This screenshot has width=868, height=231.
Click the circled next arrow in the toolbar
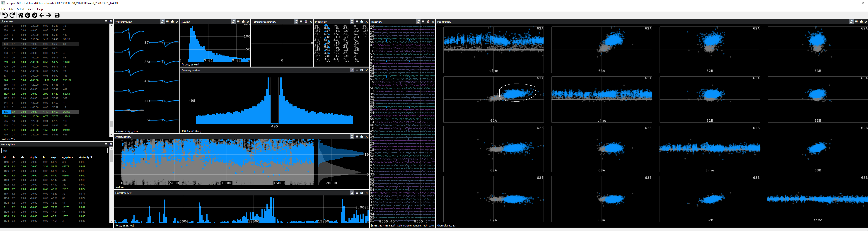click(35, 15)
